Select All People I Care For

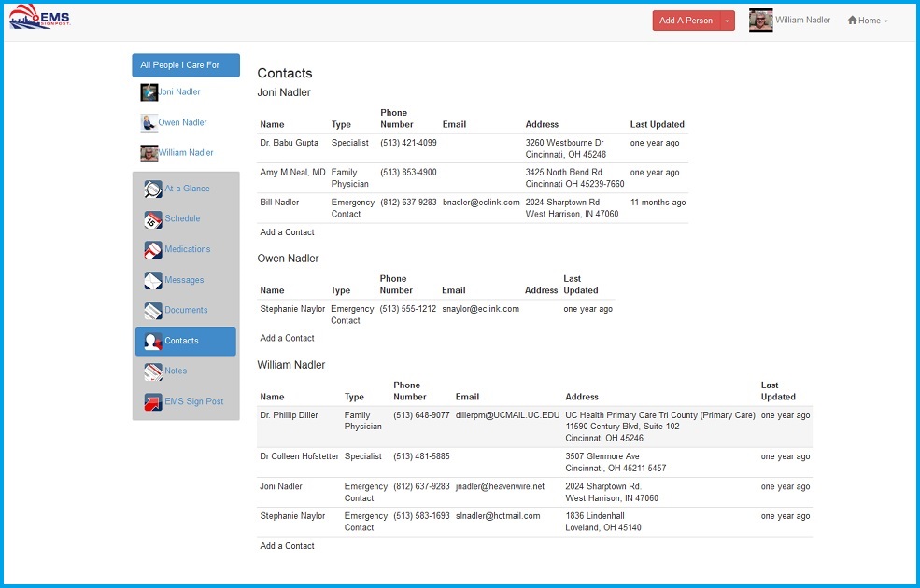[x=185, y=65]
